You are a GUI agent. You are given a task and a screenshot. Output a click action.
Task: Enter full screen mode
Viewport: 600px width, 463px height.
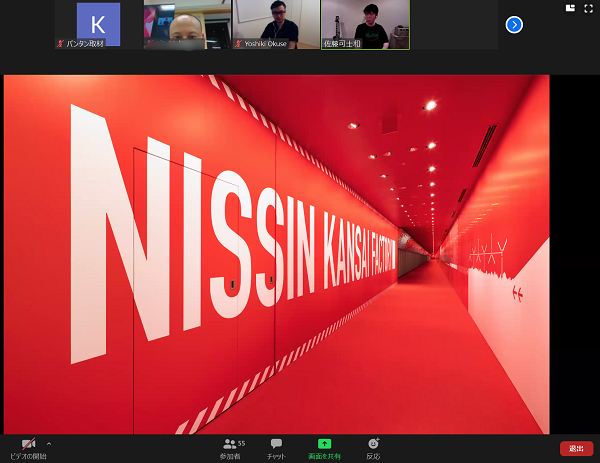[589, 8]
